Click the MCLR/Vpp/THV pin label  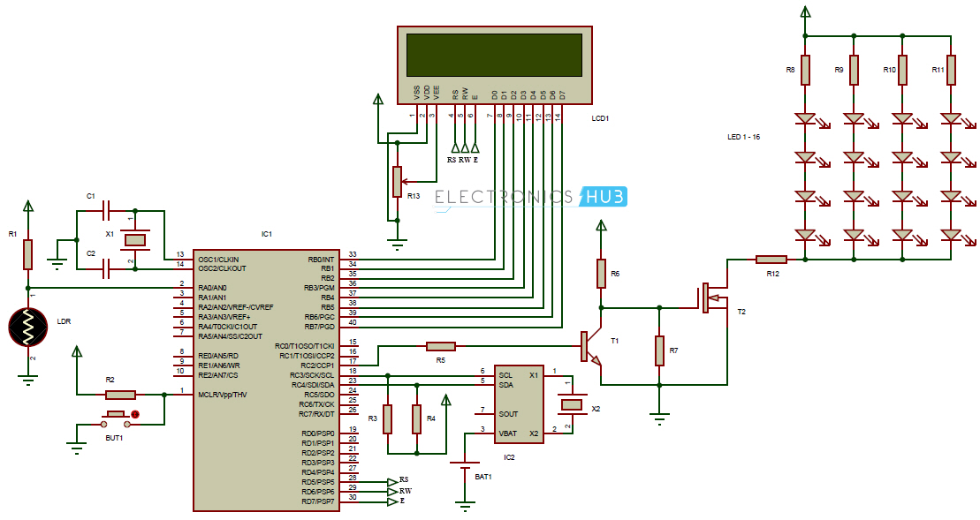pos(223,395)
